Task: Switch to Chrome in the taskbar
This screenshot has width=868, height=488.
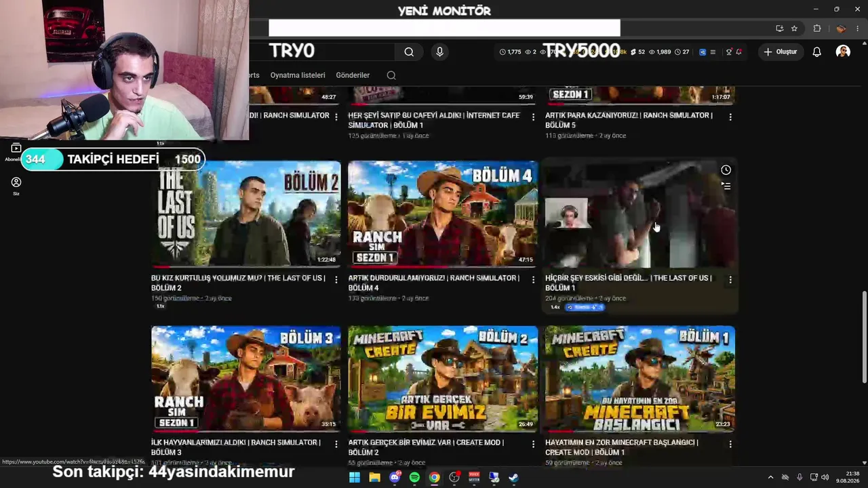Action: tap(434, 478)
